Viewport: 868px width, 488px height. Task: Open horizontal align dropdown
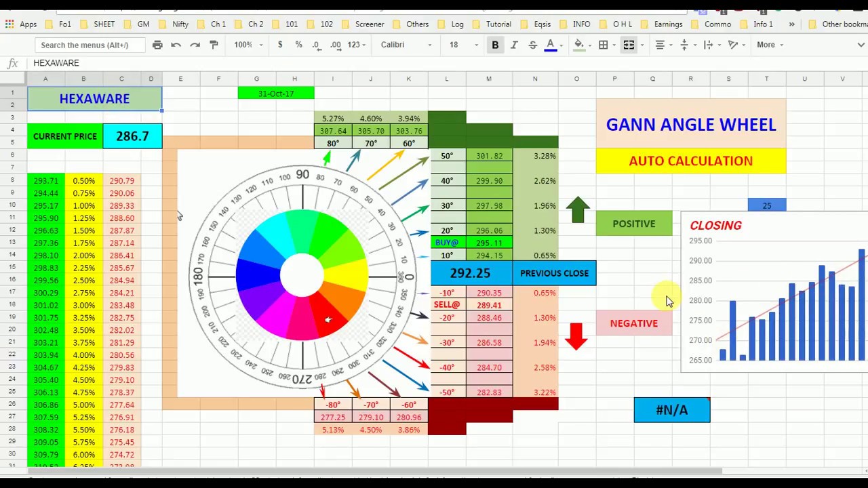pos(663,45)
